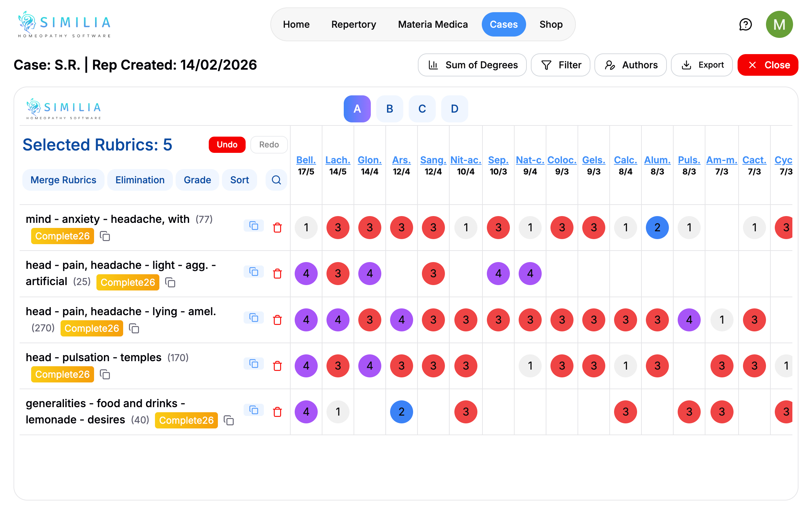Click the search magnifier icon beside Sort

276,180
